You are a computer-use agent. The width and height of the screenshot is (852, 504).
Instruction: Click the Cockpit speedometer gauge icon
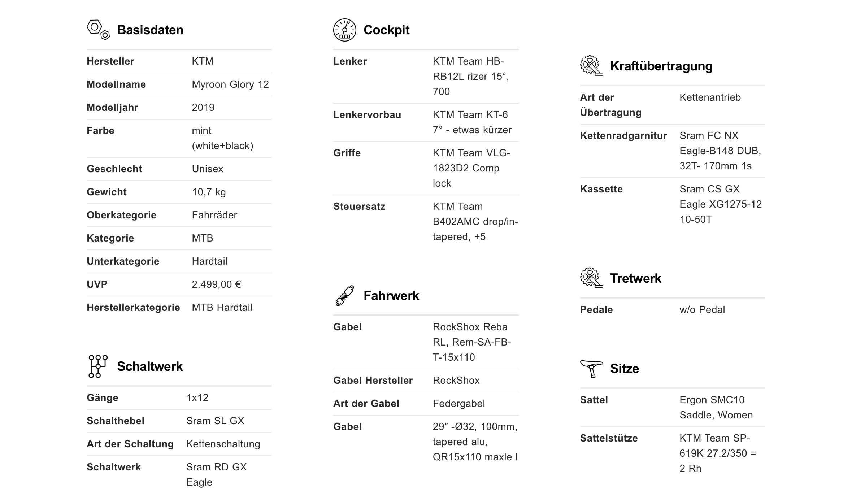tap(344, 30)
